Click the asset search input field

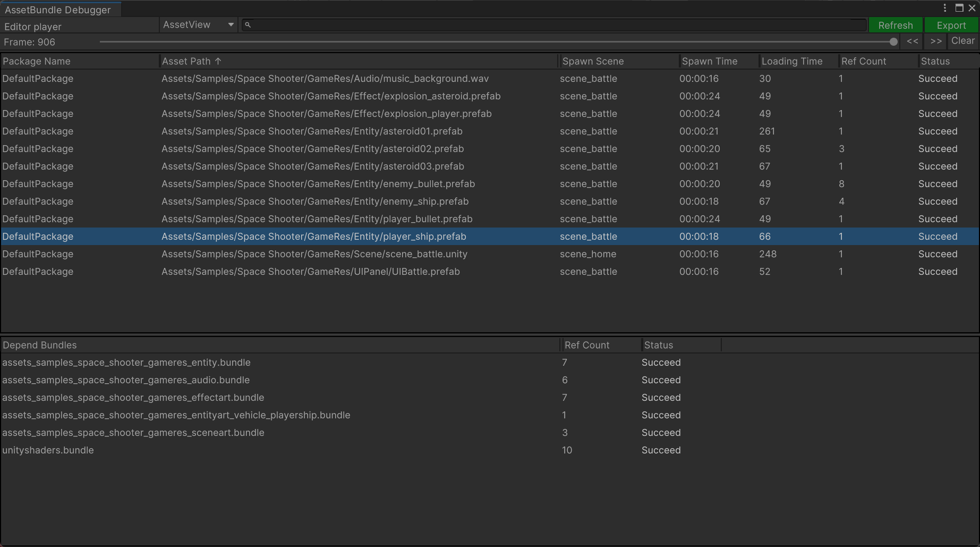click(554, 25)
